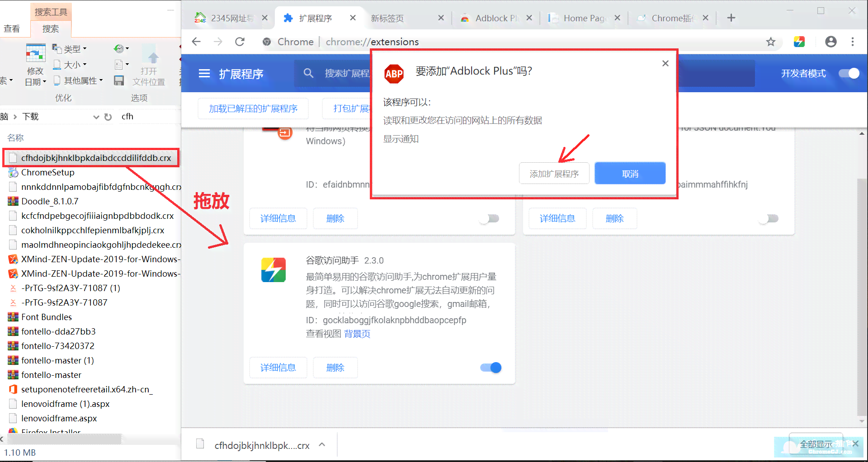Viewport: 868px width, 462px height.
Task: Enable the extension toggle beside efaidnbmnn ID card
Action: tap(490, 218)
